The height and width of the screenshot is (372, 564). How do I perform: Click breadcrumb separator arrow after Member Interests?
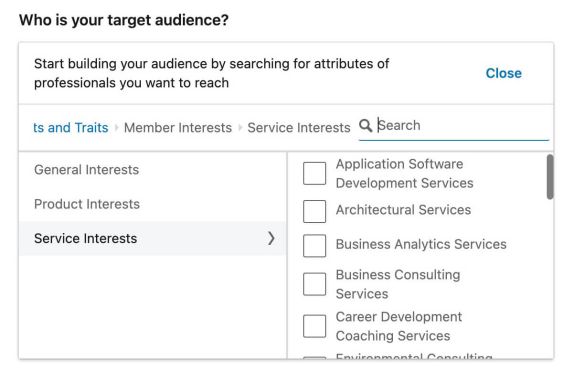pyautogui.click(x=240, y=128)
